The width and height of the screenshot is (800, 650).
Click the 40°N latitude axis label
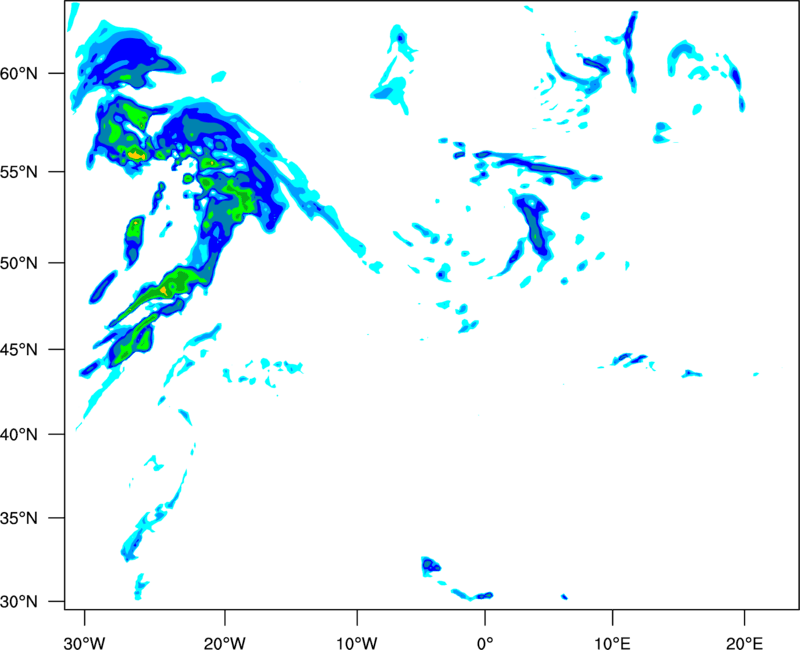coord(19,435)
